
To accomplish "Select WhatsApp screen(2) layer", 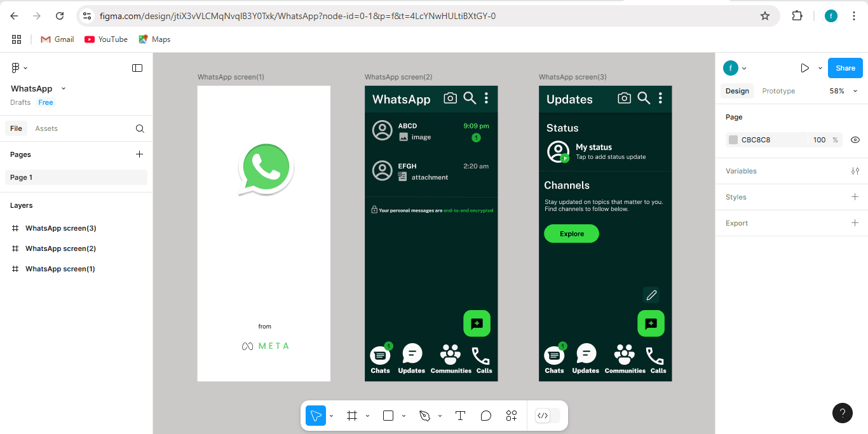I will 60,248.
